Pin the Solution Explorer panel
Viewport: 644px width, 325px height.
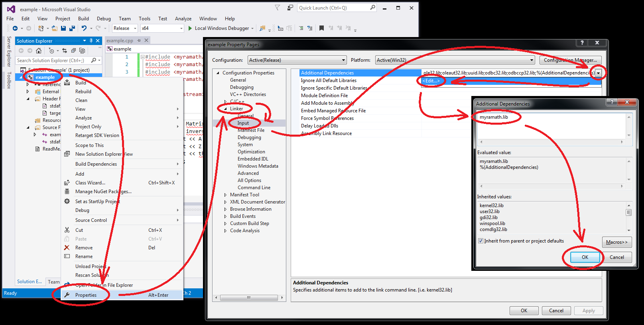point(91,41)
